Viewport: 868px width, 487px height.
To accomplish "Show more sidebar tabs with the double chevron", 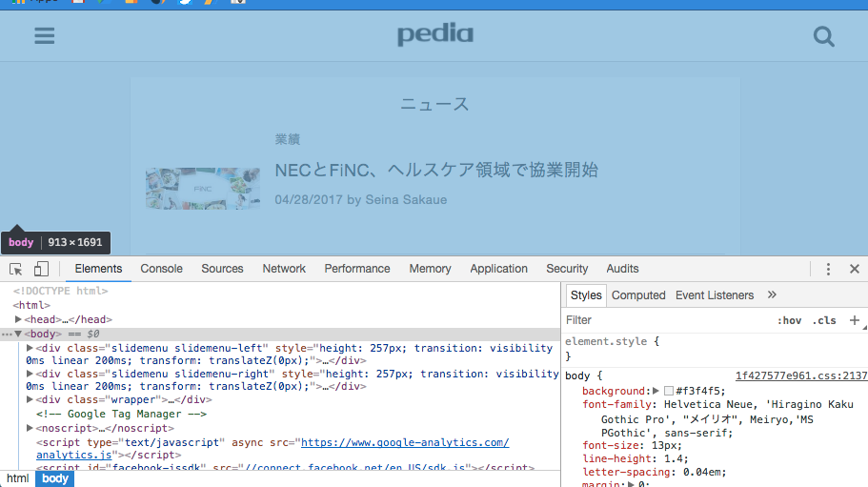I will click(772, 295).
